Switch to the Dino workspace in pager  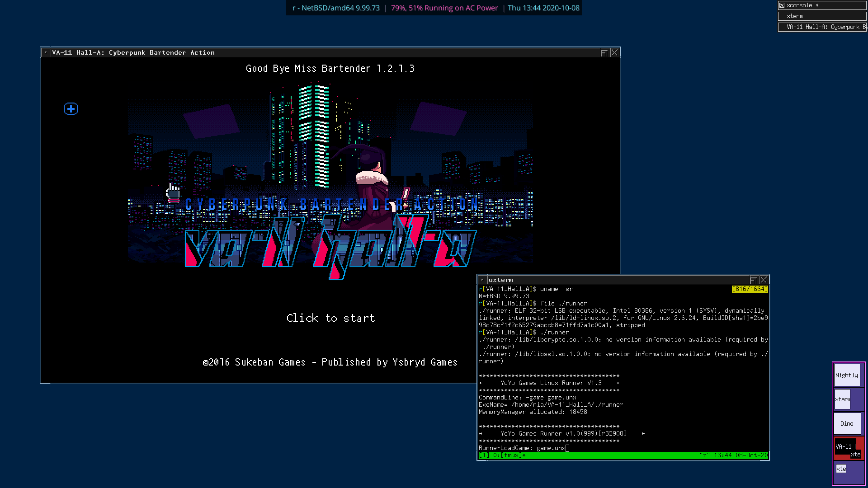pos(847,423)
